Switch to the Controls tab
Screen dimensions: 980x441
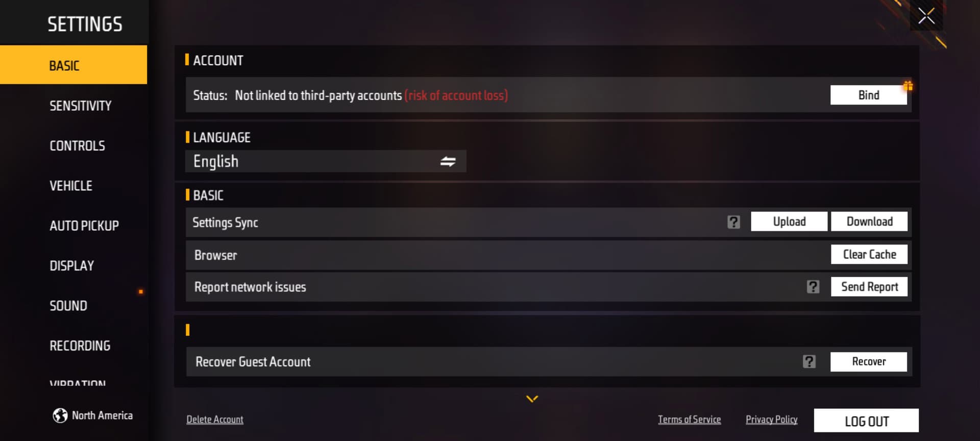[x=77, y=146]
